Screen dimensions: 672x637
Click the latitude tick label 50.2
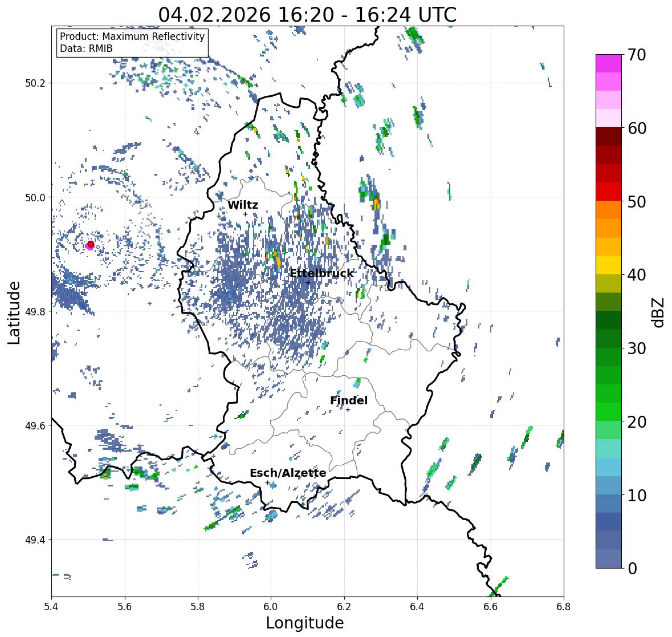pyautogui.click(x=35, y=83)
